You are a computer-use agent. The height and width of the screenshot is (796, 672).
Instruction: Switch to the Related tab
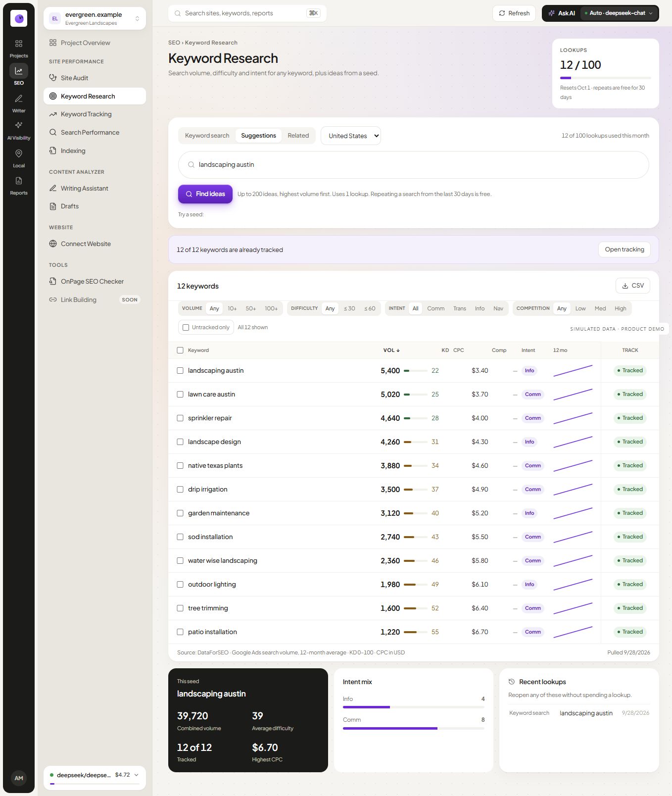(x=298, y=136)
